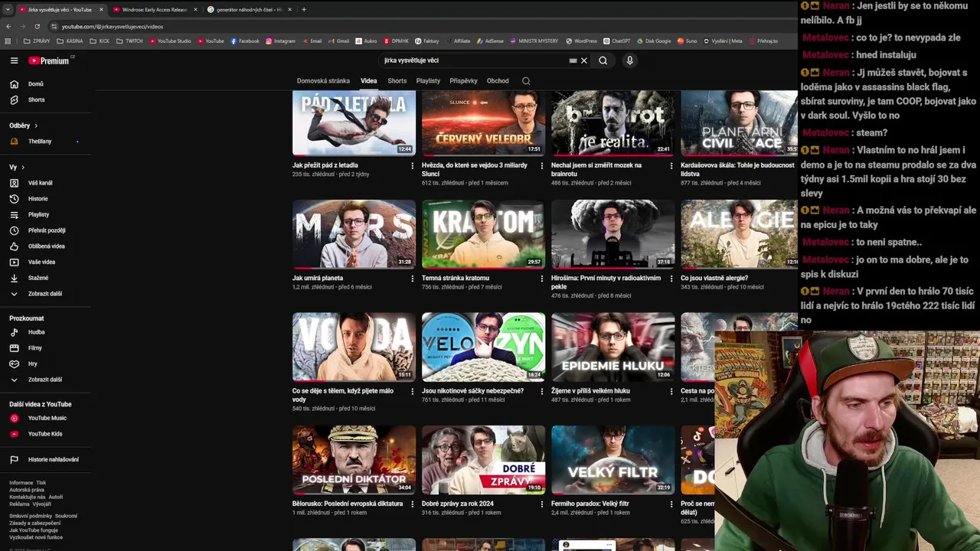Switch to Domovská stránka channel tab
This screenshot has height=551, width=980.
(x=323, y=80)
